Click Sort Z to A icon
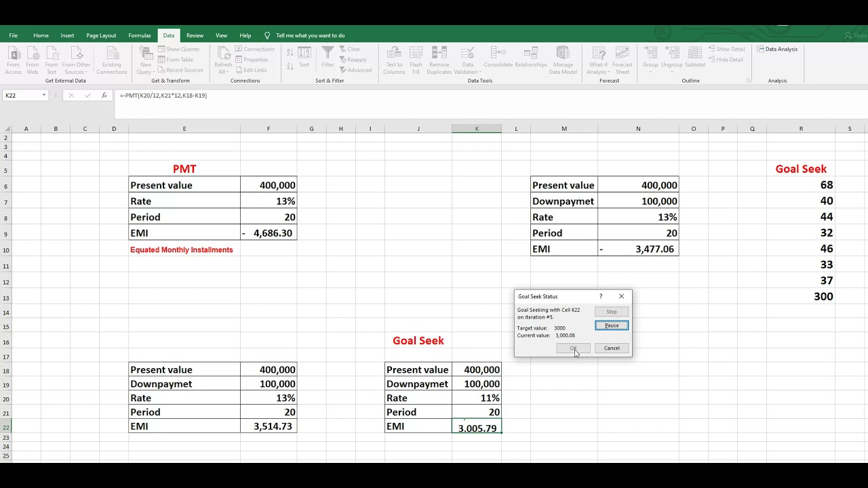 290,65
